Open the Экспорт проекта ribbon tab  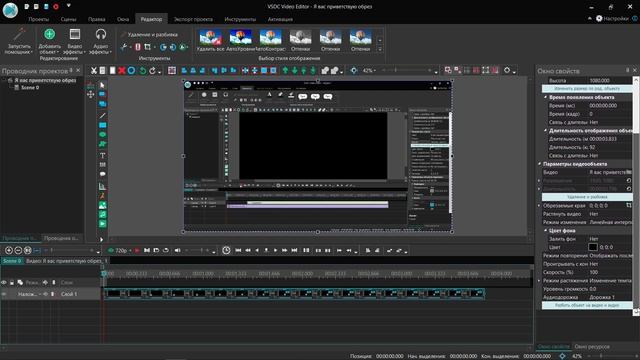[x=193, y=19]
